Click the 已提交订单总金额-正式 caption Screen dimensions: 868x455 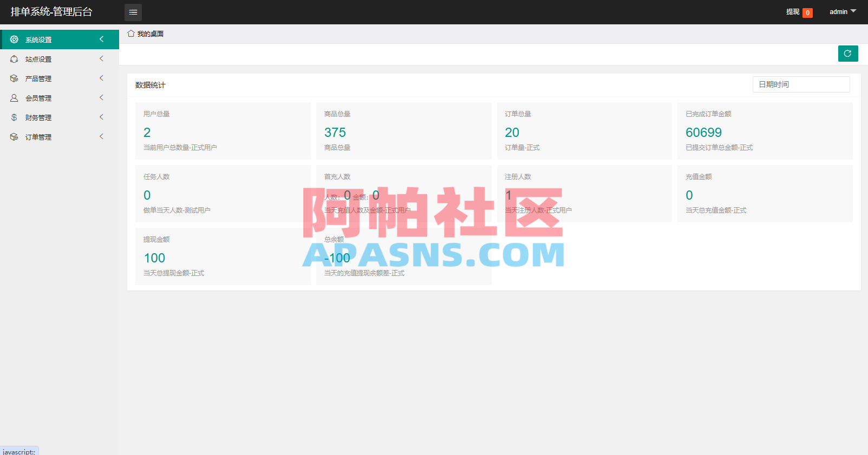point(719,147)
